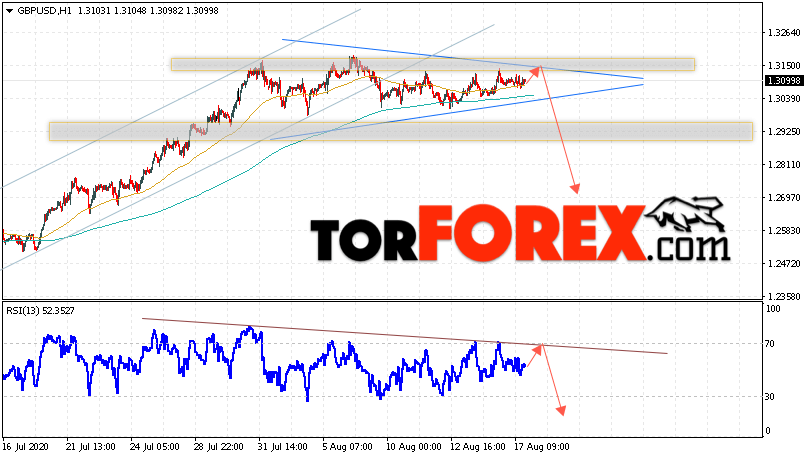Select the 1.23580 price axis label

pyautogui.click(x=784, y=296)
